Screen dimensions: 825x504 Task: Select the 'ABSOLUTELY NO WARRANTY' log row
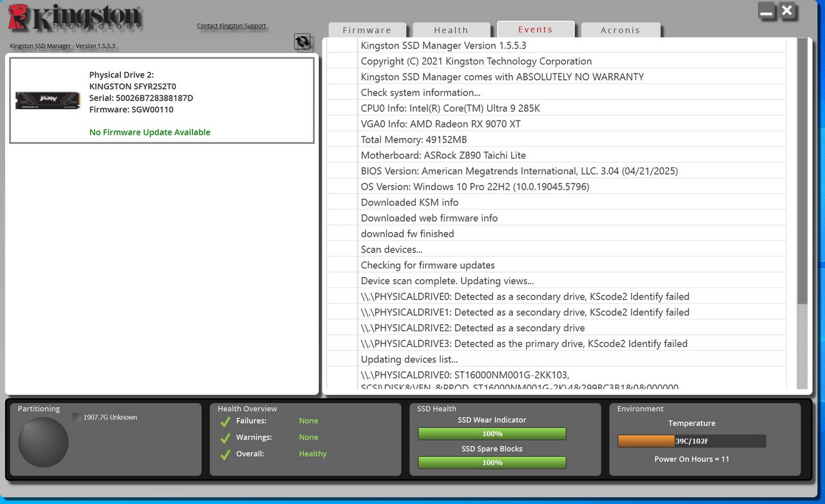click(556, 77)
